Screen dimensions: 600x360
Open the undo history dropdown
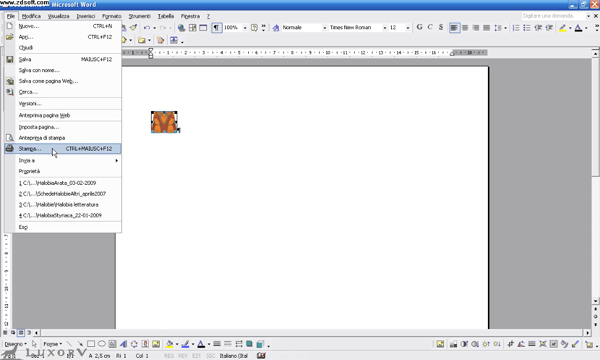click(x=154, y=28)
